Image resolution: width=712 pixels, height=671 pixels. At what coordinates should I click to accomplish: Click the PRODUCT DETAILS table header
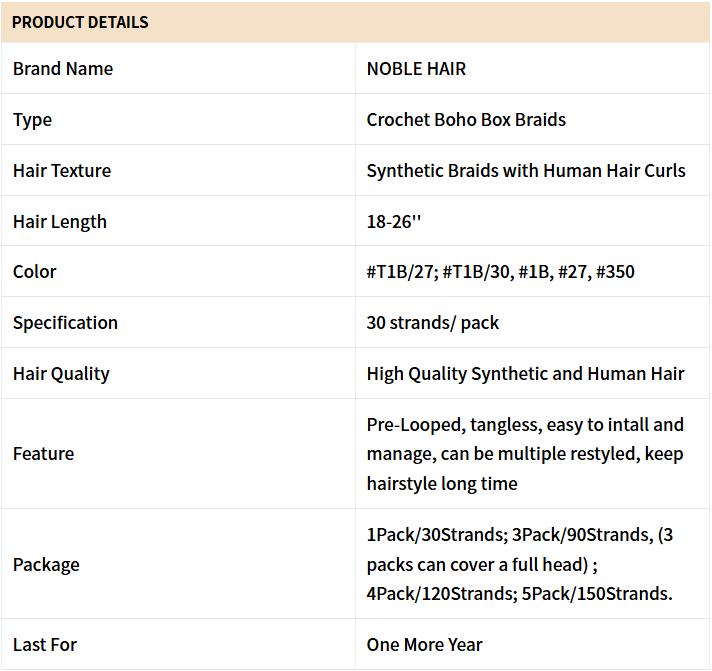tap(80, 22)
